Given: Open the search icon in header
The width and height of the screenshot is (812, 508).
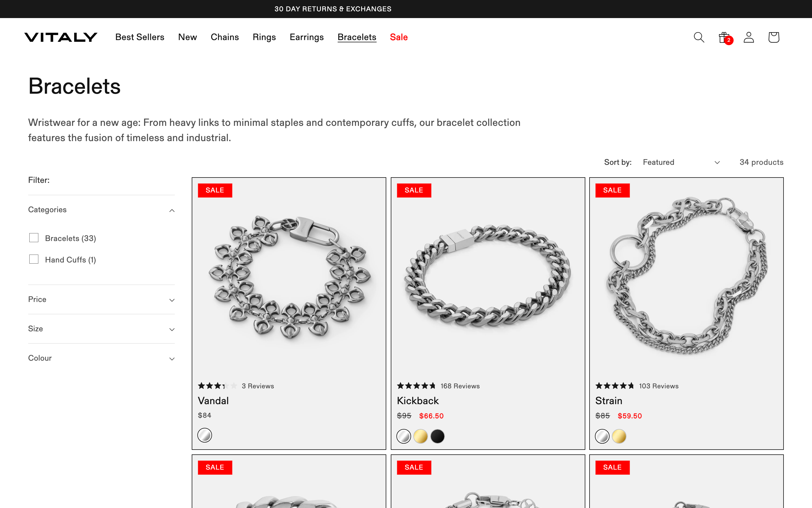Looking at the screenshot, I should pos(699,37).
